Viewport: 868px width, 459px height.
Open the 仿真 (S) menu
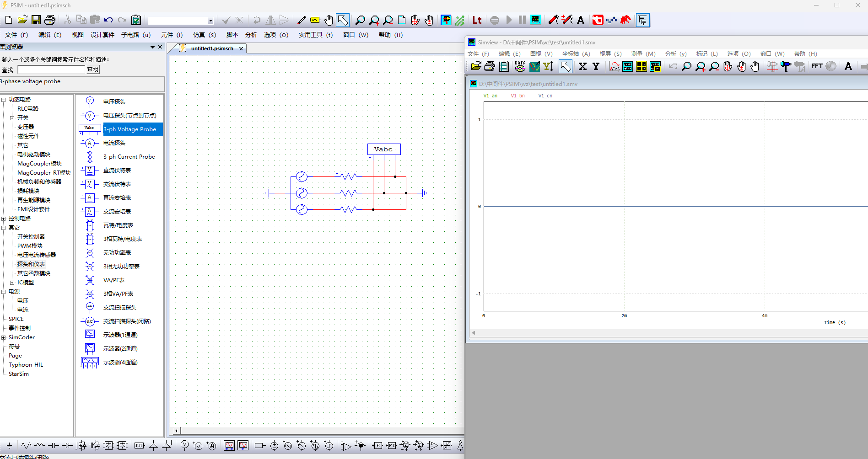[205, 35]
